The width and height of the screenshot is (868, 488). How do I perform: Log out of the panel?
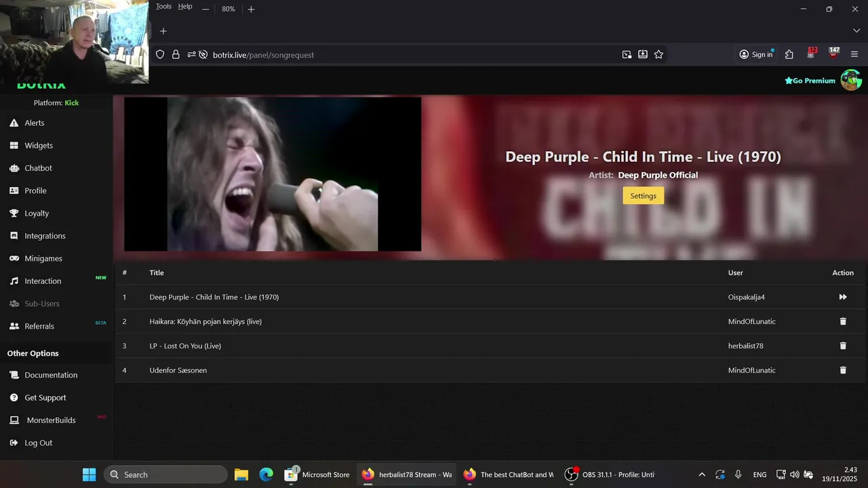[38, 443]
